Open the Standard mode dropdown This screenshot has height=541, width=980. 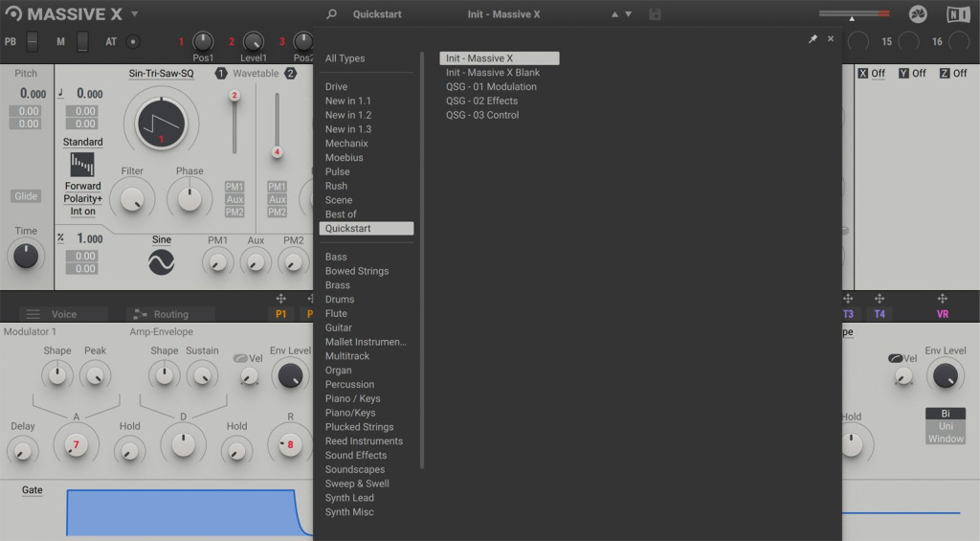[x=82, y=142]
